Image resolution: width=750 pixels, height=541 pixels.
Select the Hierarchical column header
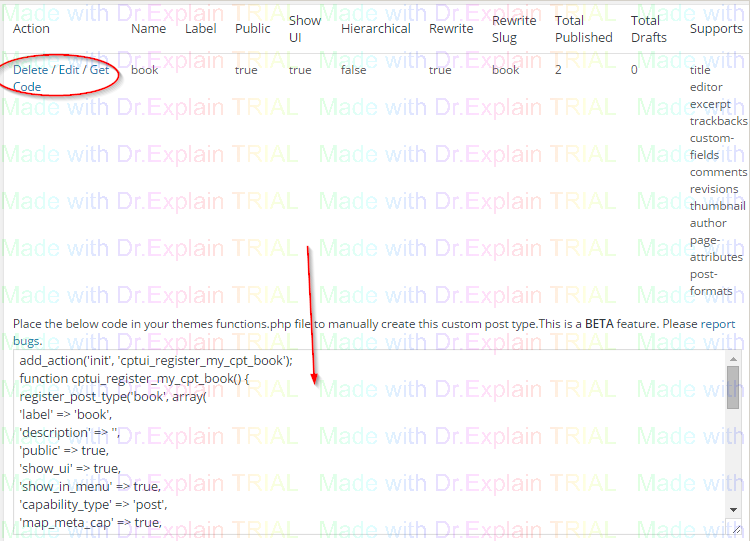(x=375, y=28)
